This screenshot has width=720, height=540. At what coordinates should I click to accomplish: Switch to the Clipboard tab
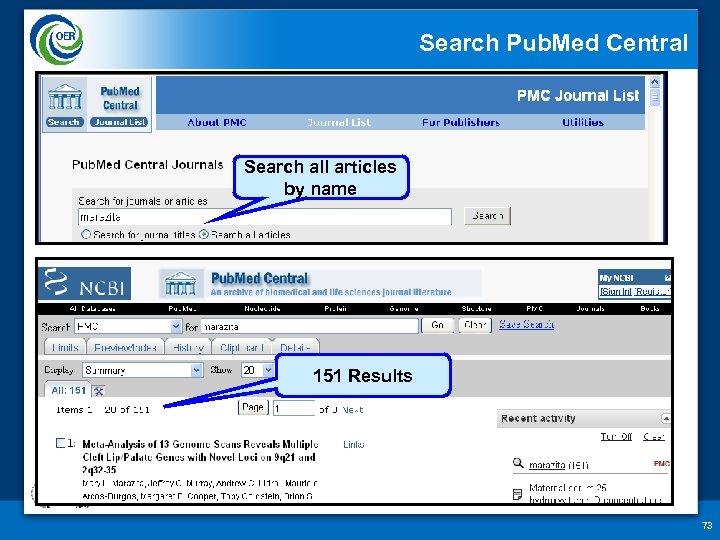pos(242,348)
